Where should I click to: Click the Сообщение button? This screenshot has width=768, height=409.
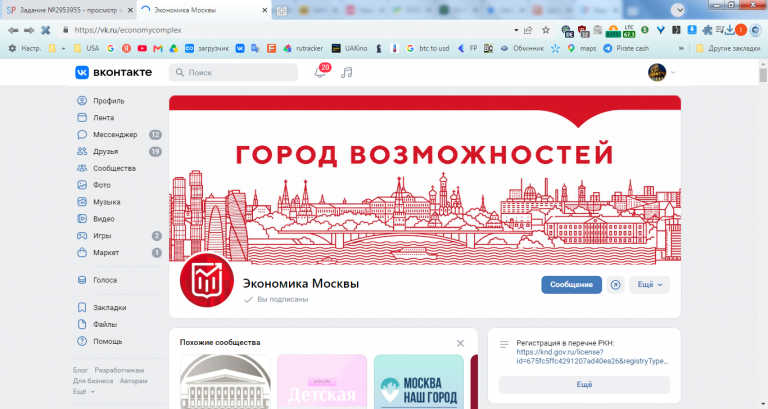click(572, 285)
